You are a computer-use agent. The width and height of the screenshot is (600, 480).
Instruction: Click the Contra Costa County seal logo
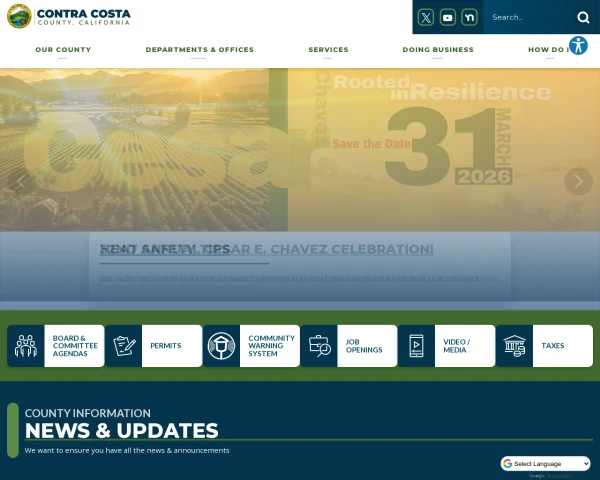click(x=19, y=16)
